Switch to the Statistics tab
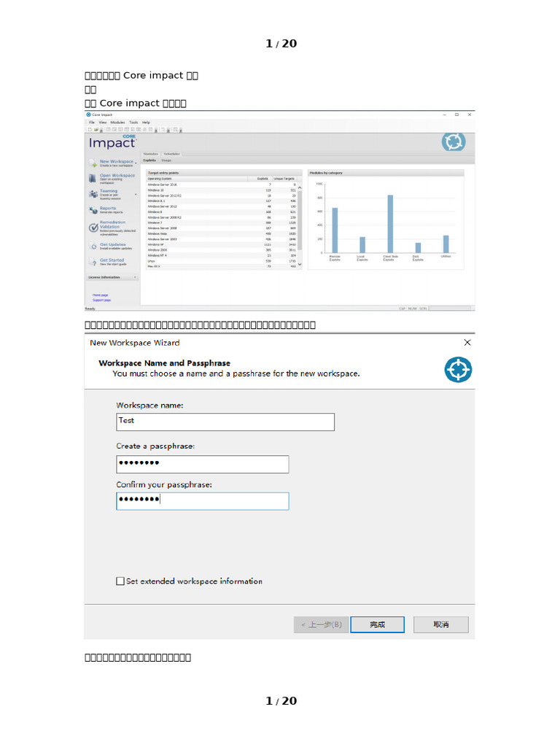The height and width of the screenshot is (747, 560). [x=150, y=154]
